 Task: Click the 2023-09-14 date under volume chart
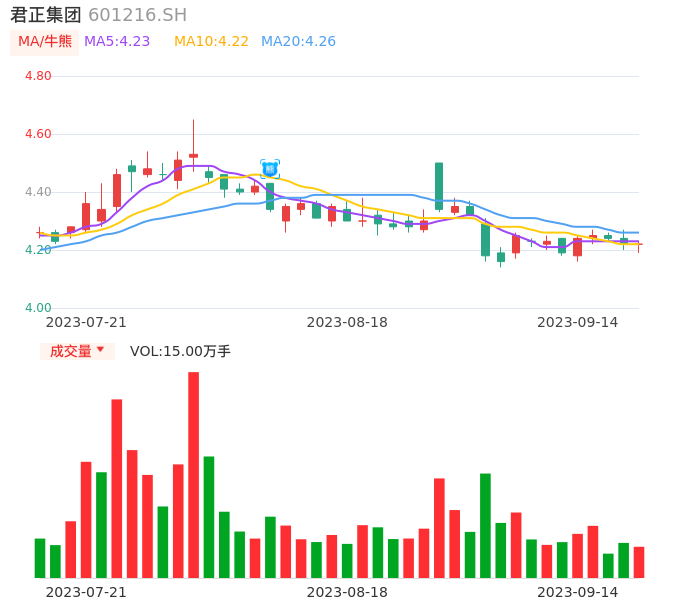[578, 592]
